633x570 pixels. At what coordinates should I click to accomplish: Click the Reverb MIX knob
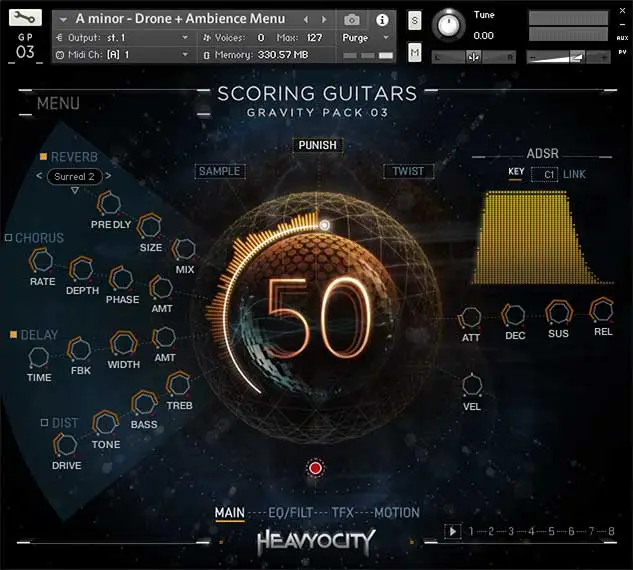pyautogui.click(x=184, y=249)
